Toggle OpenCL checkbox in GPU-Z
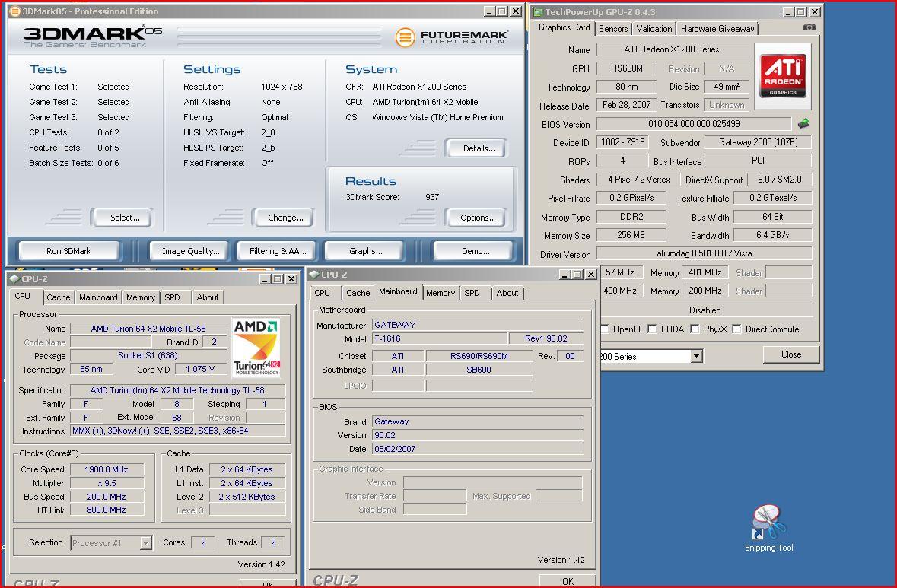This screenshot has height=588, width=897. tap(605, 329)
